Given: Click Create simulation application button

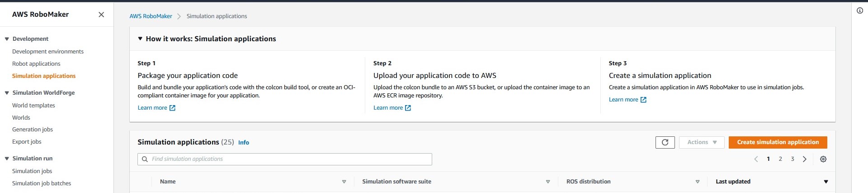Looking at the screenshot, I should pyautogui.click(x=778, y=142).
